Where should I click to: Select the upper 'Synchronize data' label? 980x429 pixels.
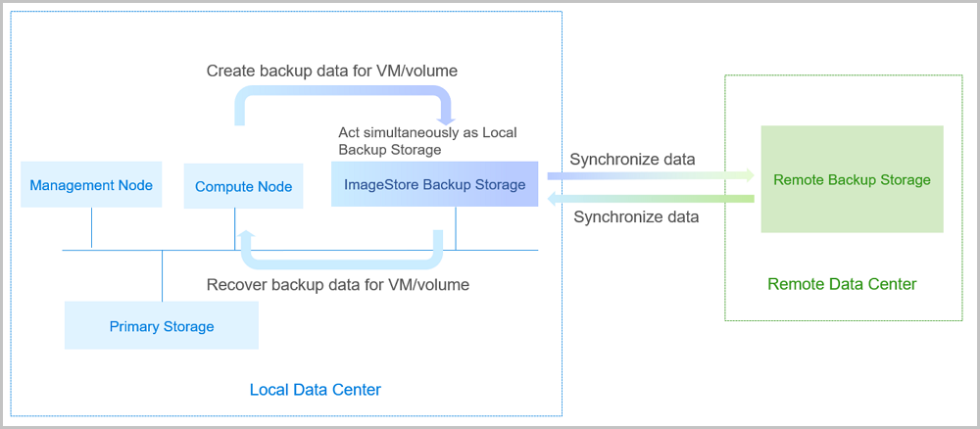click(632, 159)
